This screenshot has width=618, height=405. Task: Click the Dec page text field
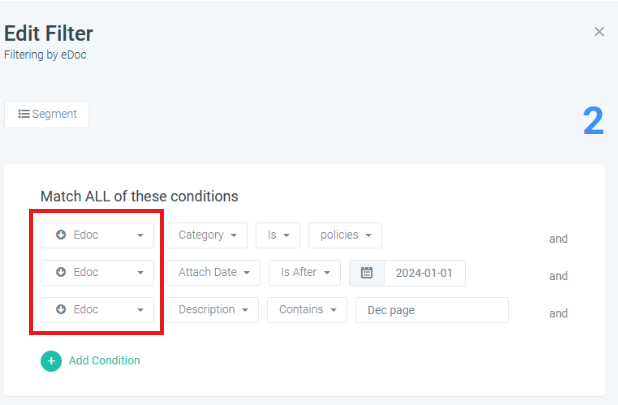point(432,310)
